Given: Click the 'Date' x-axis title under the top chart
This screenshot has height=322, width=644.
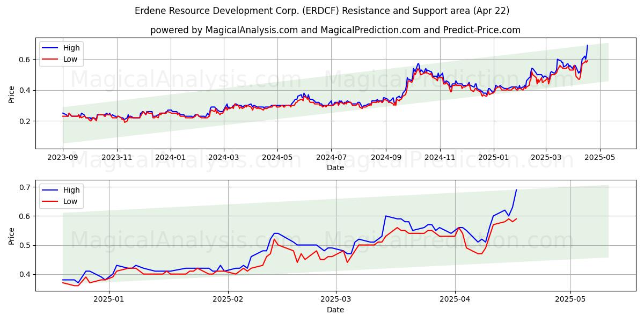Looking at the screenshot, I should 335,168.
